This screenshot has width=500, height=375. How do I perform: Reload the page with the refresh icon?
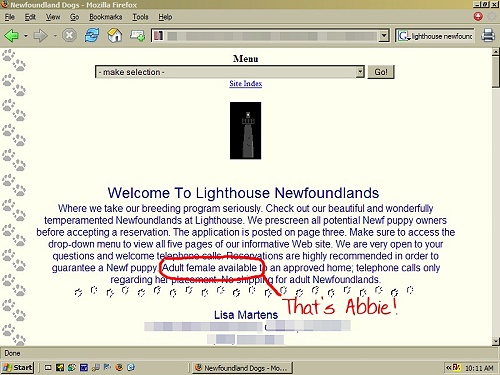[x=92, y=35]
